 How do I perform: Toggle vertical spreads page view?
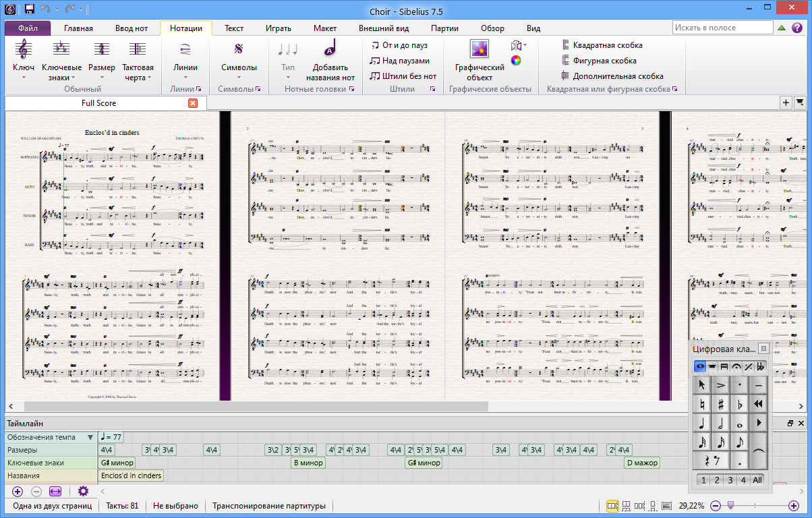[x=627, y=506]
